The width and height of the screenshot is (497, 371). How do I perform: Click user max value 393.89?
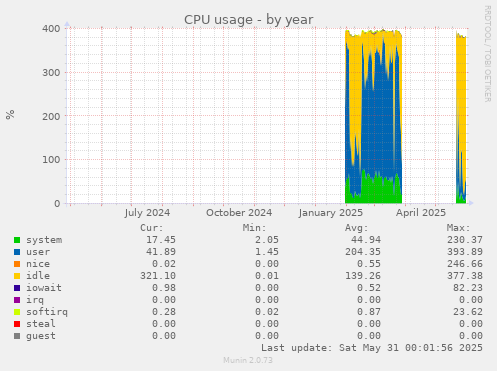click(465, 252)
